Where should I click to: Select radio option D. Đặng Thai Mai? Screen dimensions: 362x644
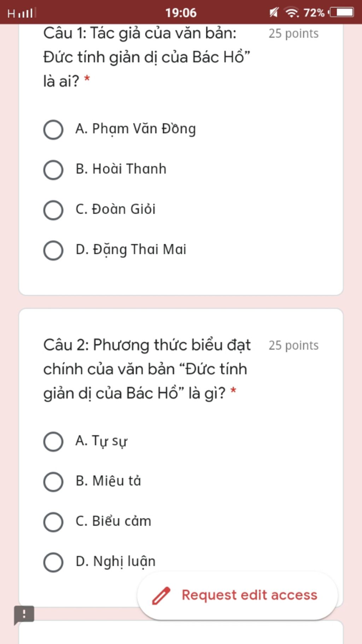[x=53, y=250]
